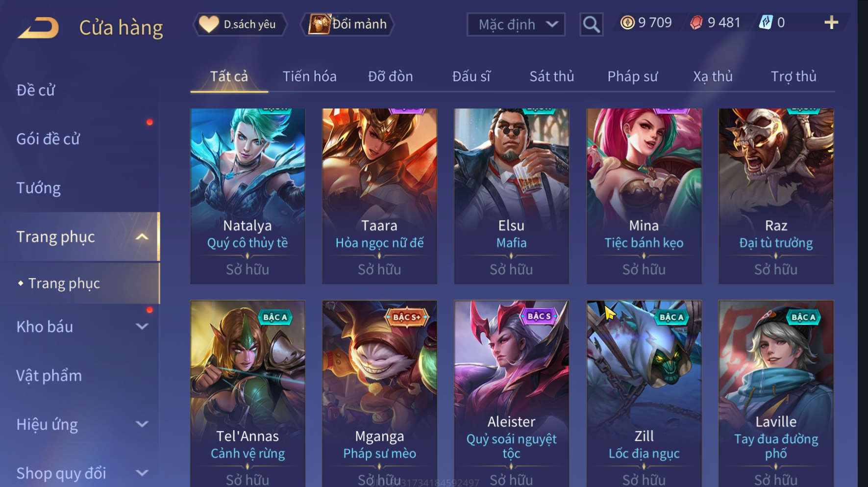This screenshot has width=868, height=487.
Task: Open Đổi mảnh chest exchange
Action: point(347,25)
